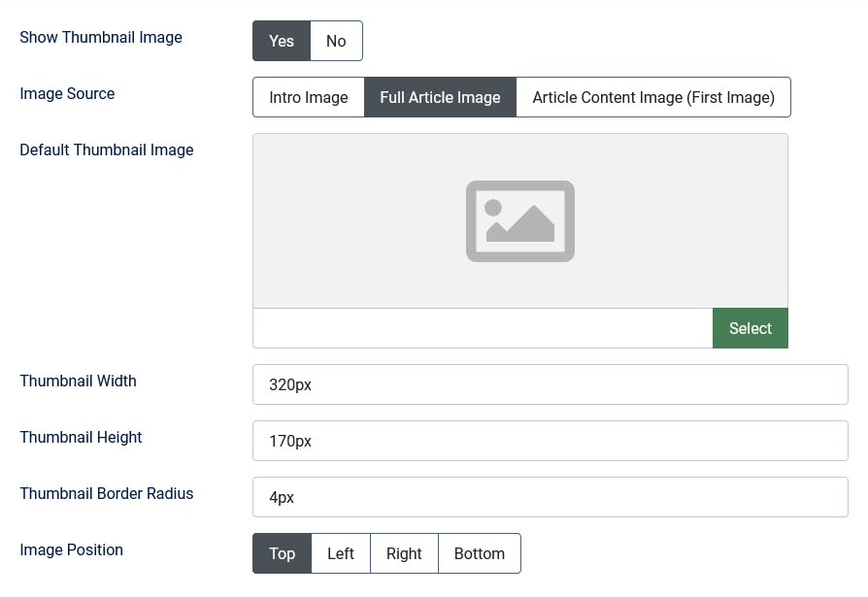Pick Article Content Image (First Image) option

(652, 97)
